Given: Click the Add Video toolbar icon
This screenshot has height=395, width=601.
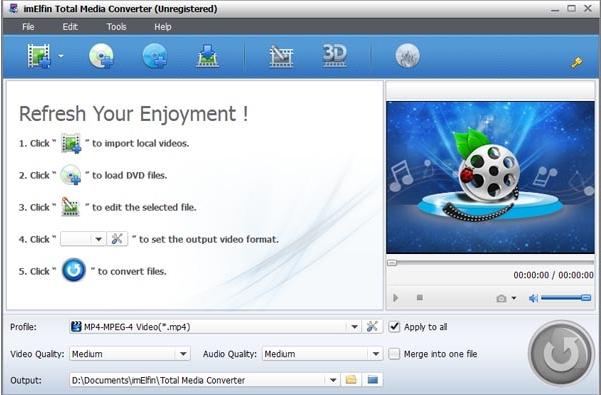Looking at the screenshot, I should click(x=39, y=56).
